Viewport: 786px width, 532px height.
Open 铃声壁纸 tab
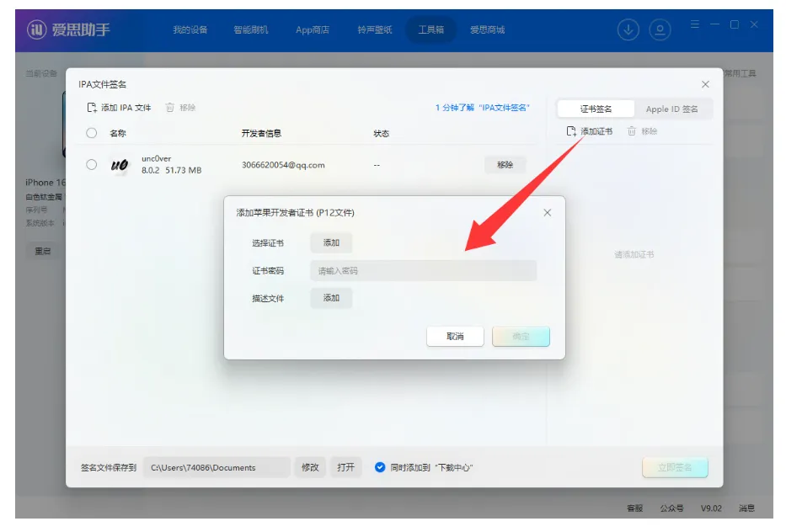pyautogui.click(x=374, y=30)
